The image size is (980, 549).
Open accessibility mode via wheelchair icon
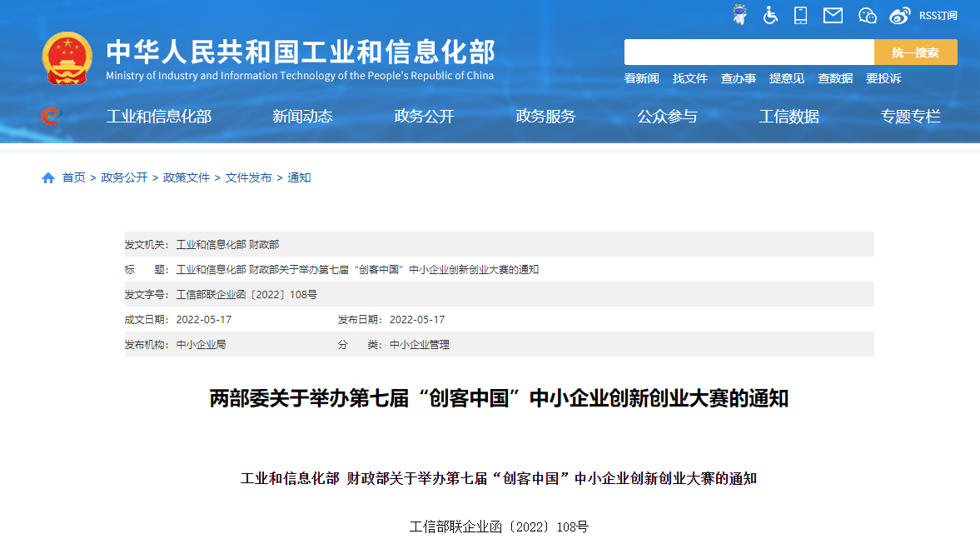pos(770,15)
